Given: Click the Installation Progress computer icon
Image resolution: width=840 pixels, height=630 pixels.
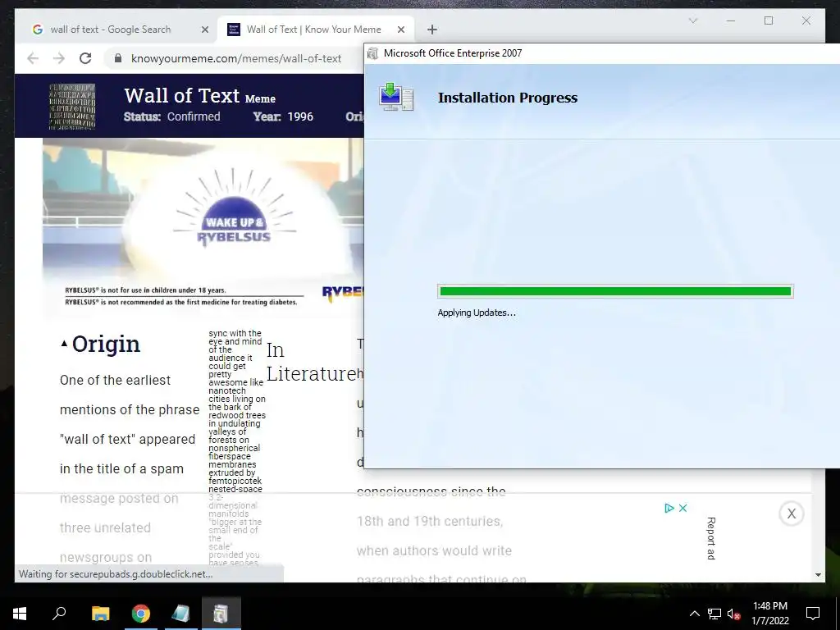Looking at the screenshot, I should click(396, 97).
